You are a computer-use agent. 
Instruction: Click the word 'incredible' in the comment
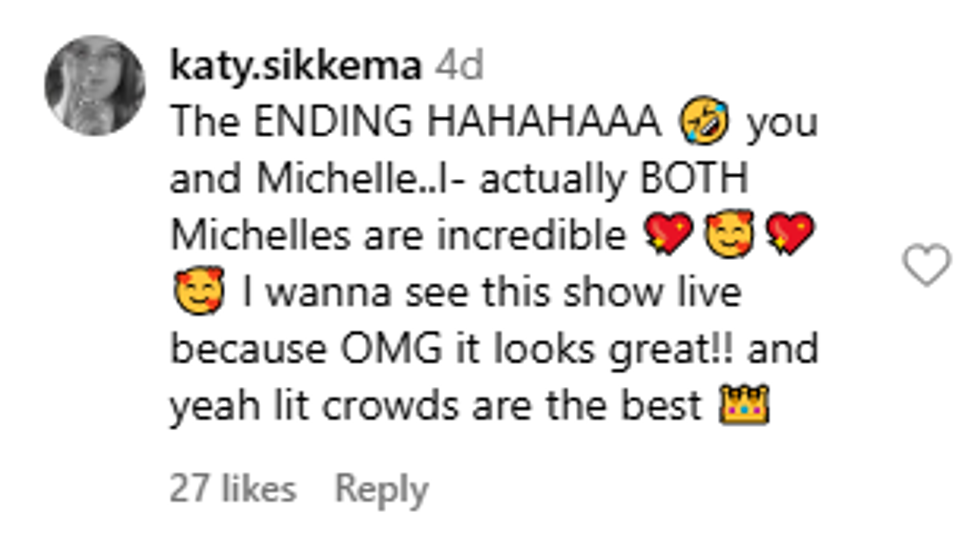[531, 235]
